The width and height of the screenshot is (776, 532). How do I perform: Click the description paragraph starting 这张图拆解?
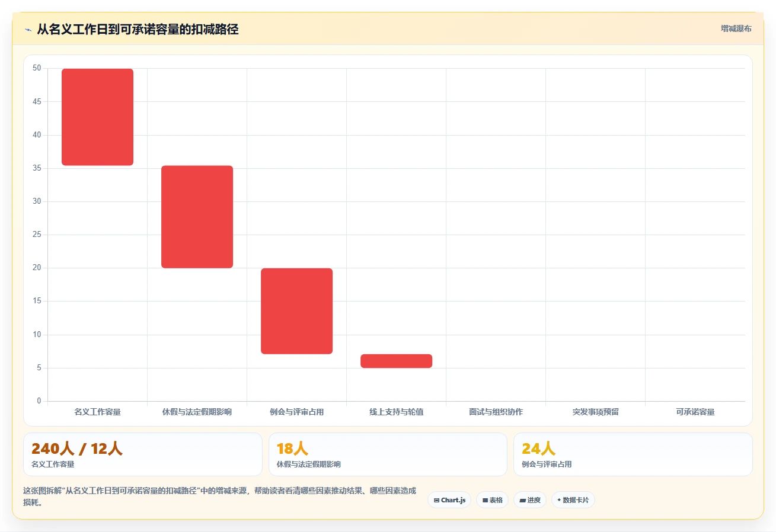click(x=219, y=496)
